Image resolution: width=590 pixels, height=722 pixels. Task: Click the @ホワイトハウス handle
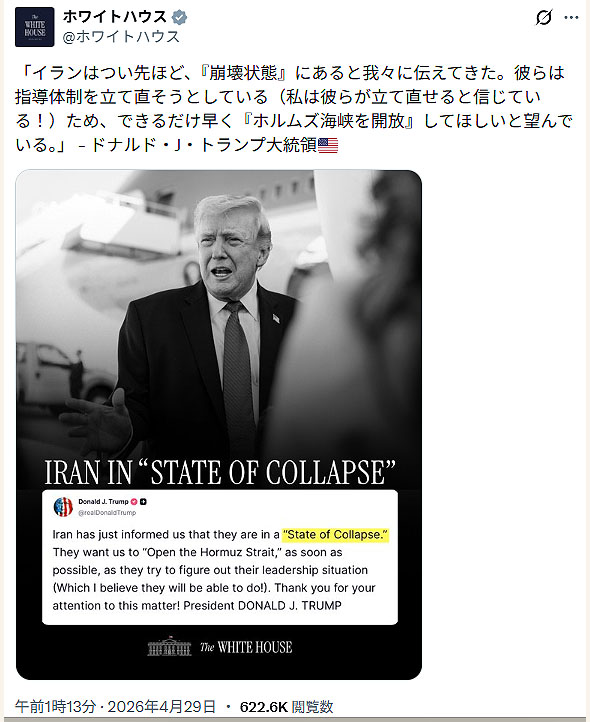[121, 37]
